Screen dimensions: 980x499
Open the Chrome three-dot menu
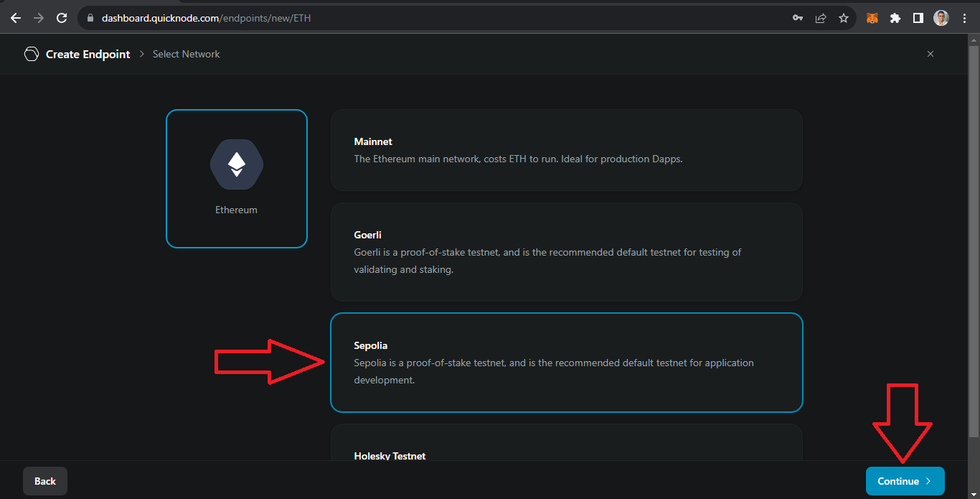964,18
